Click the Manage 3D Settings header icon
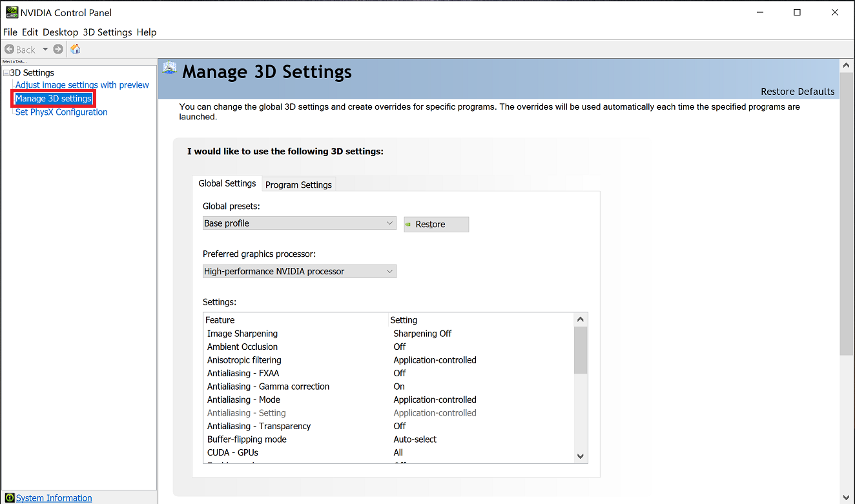The image size is (855, 504). [x=170, y=68]
